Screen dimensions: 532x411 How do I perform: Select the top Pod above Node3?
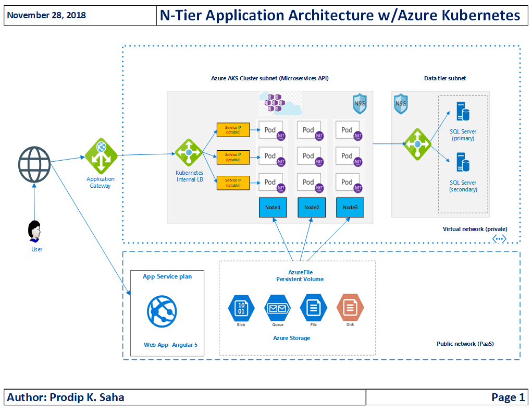[x=349, y=130]
